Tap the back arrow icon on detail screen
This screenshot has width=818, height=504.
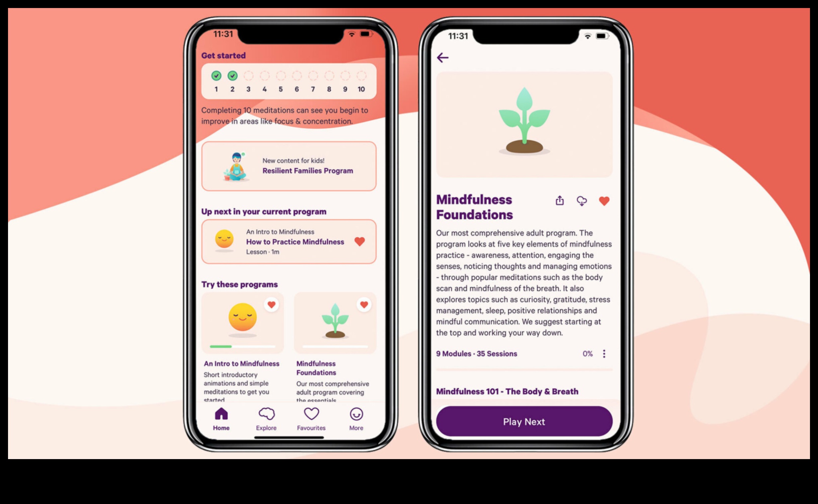tap(442, 57)
